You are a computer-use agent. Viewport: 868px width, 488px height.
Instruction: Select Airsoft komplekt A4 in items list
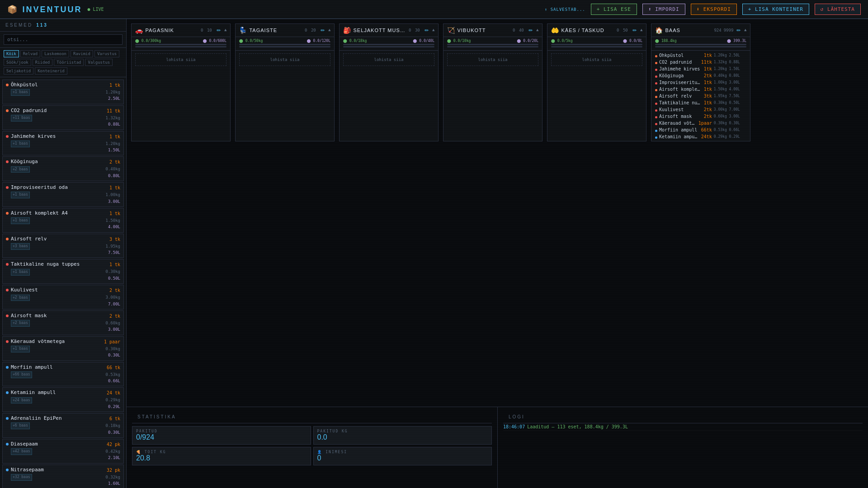tap(63, 220)
